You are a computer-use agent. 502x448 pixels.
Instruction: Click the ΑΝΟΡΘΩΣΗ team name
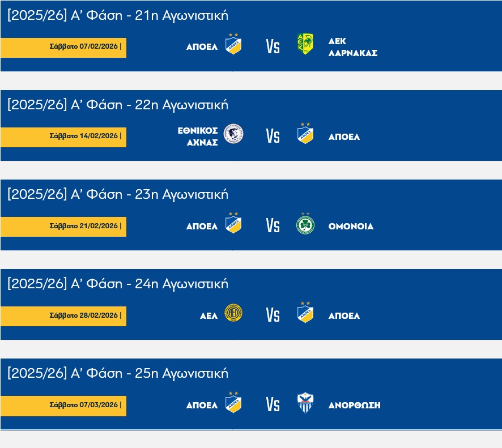(354, 405)
